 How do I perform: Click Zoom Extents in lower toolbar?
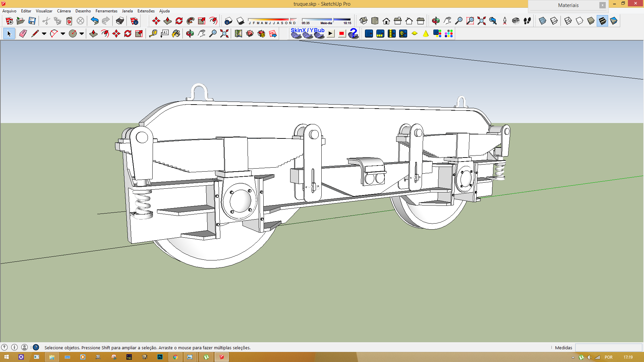click(x=224, y=34)
